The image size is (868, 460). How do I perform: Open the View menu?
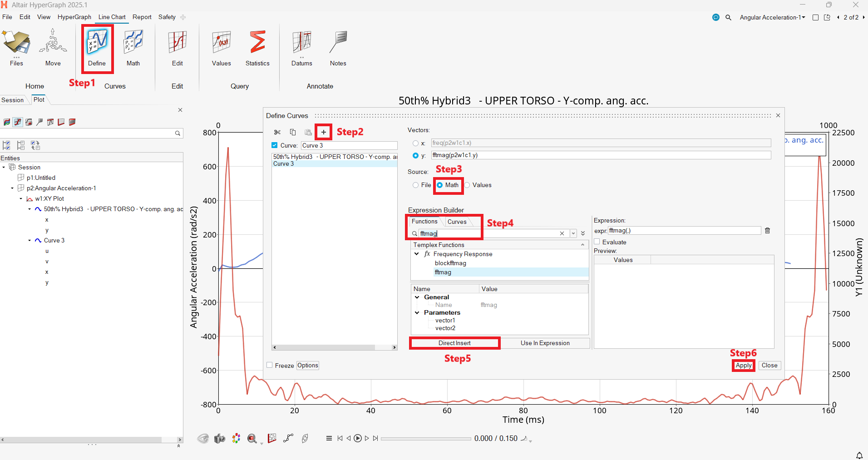(x=44, y=17)
